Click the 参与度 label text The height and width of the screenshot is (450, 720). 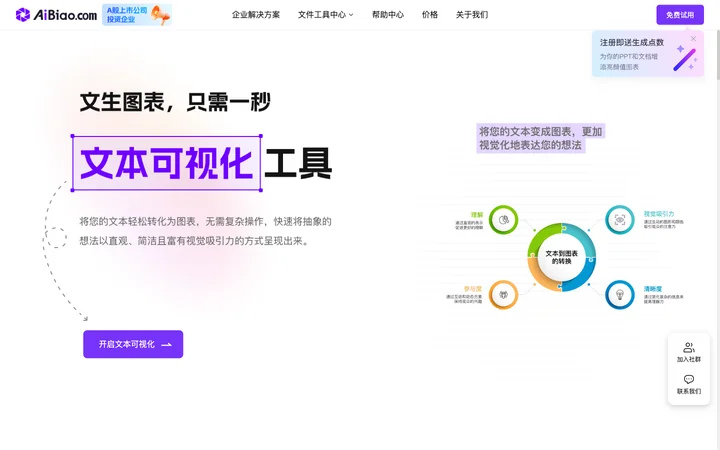[x=472, y=289]
